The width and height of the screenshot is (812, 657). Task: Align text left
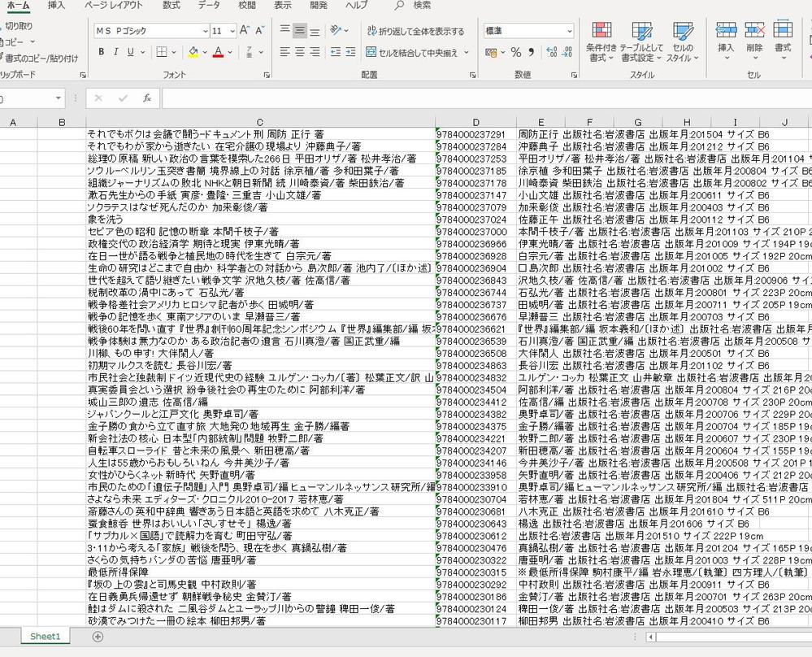(x=284, y=52)
